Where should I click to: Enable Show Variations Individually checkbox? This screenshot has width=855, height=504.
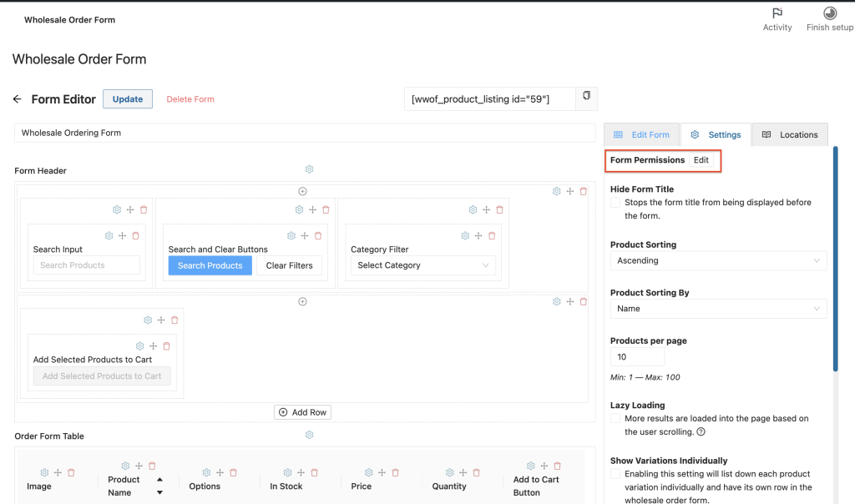click(x=615, y=474)
